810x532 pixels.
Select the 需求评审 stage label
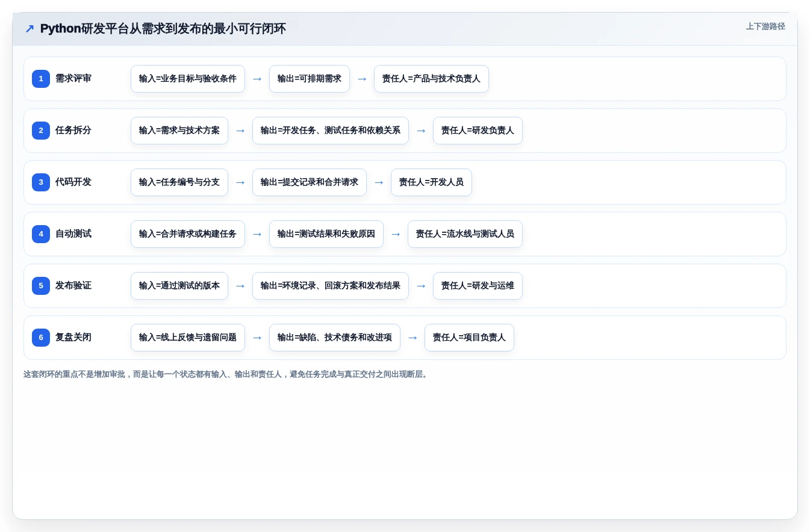[x=73, y=79]
